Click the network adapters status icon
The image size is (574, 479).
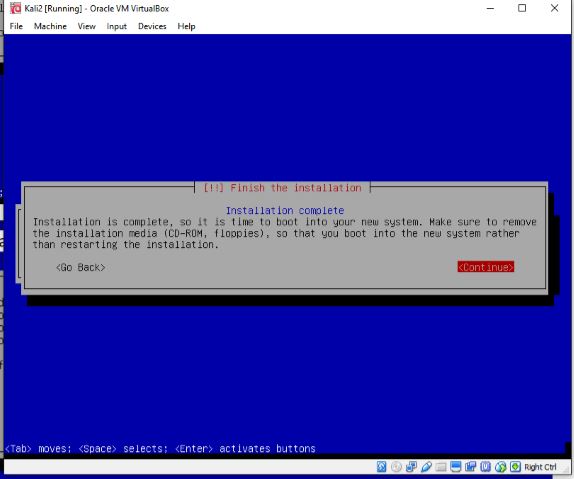(411, 467)
